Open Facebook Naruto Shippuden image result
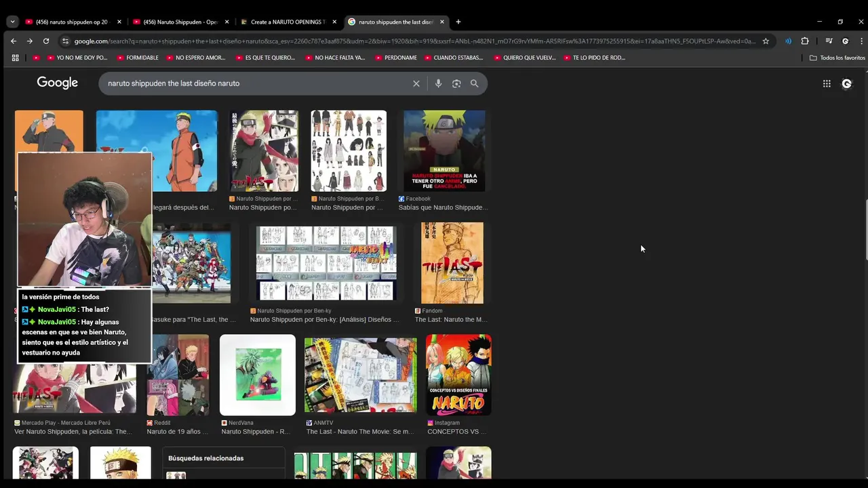The image size is (868, 488). pos(444,151)
